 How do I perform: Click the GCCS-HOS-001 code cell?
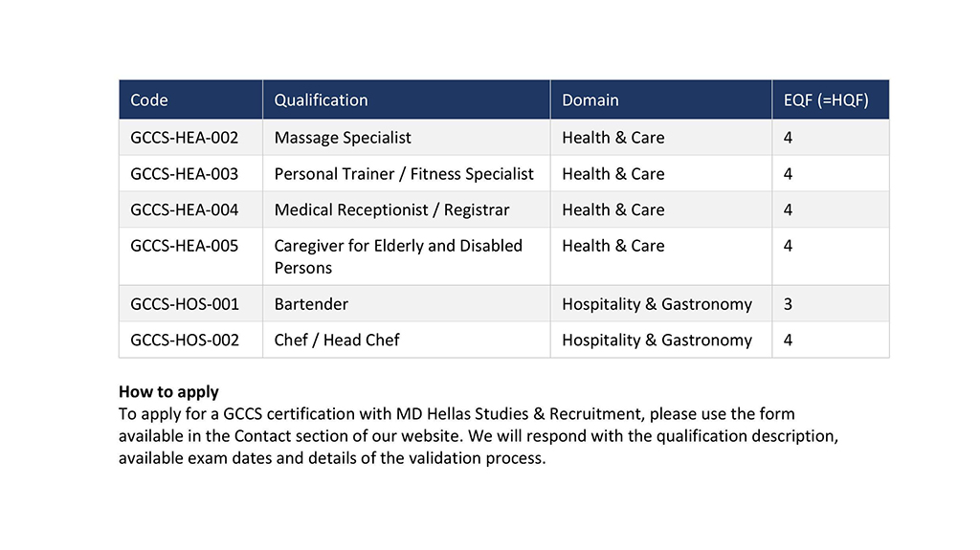(185, 304)
